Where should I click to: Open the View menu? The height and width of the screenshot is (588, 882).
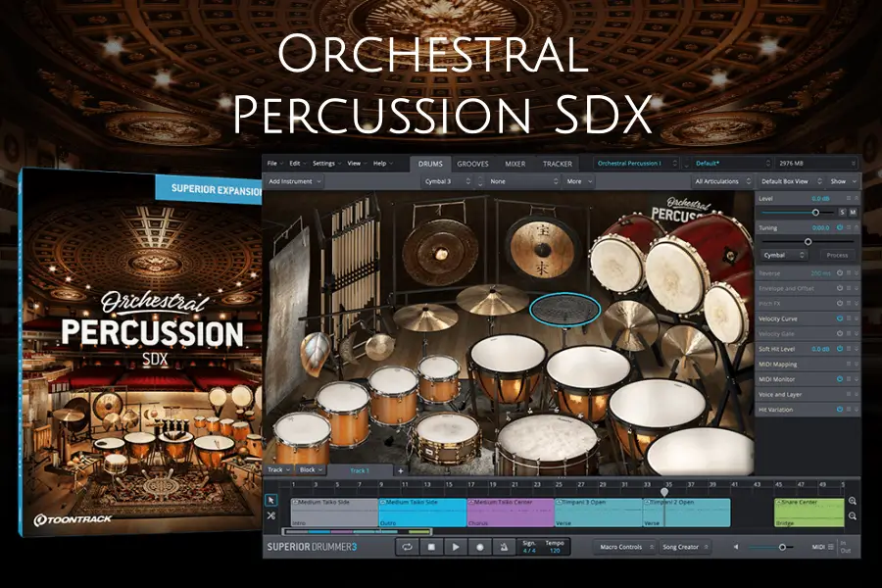pyautogui.click(x=357, y=164)
